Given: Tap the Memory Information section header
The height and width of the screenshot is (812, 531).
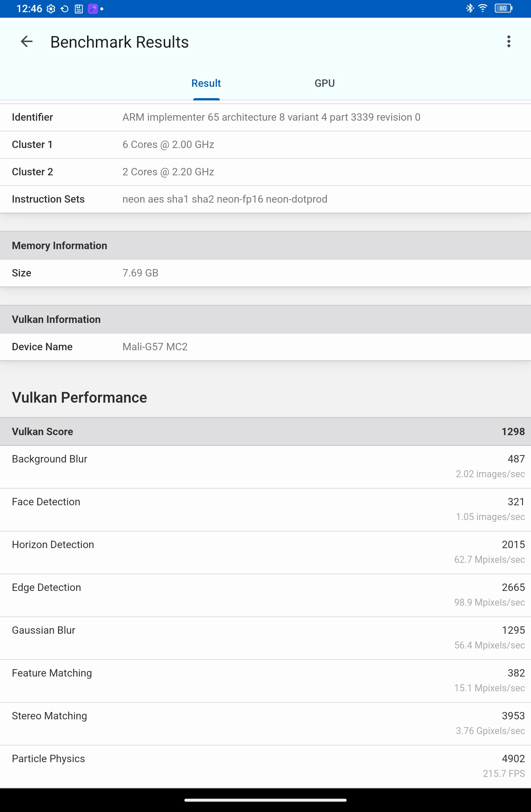Looking at the screenshot, I should [x=265, y=245].
